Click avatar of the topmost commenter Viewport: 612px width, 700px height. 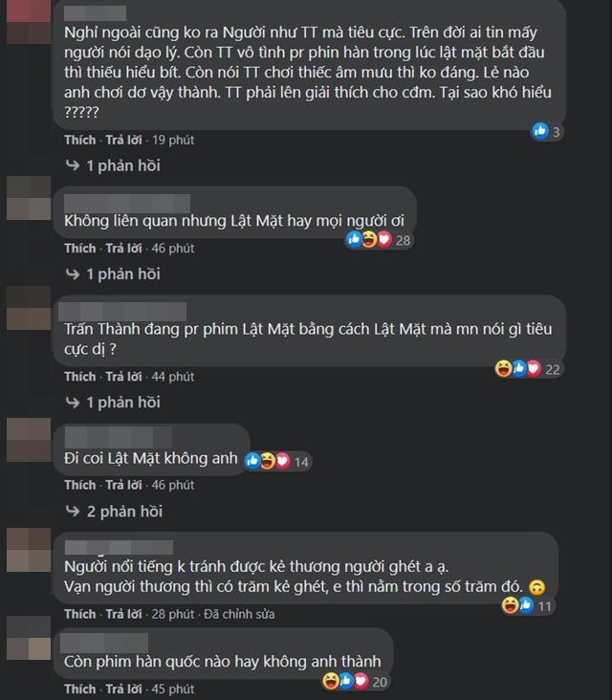click(x=29, y=22)
